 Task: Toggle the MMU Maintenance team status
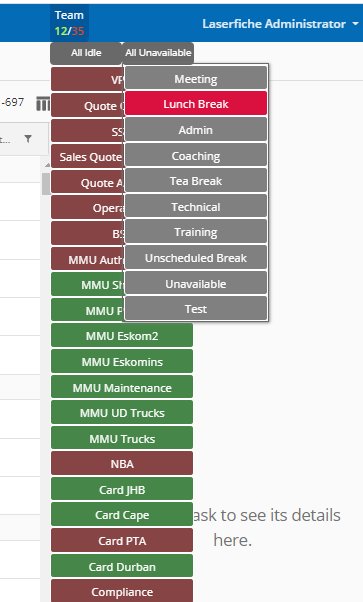(x=122, y=387)
